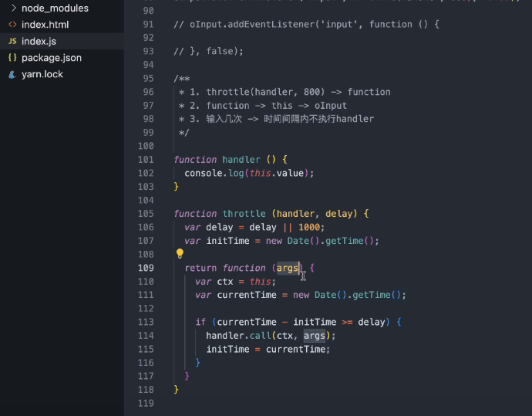Click line number 109 in the gutter
Image resolution: width=532 pixels, height=416 pixels.
coord(146,268)
